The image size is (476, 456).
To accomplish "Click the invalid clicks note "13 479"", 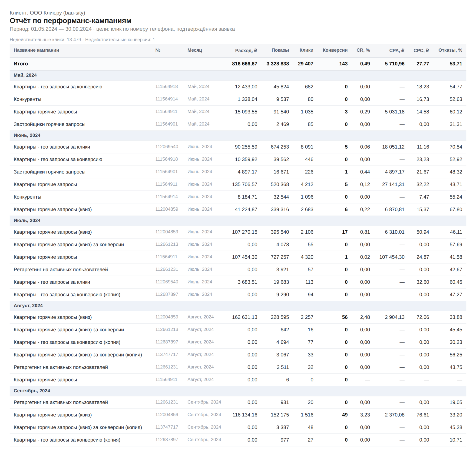I will (74, 40).
